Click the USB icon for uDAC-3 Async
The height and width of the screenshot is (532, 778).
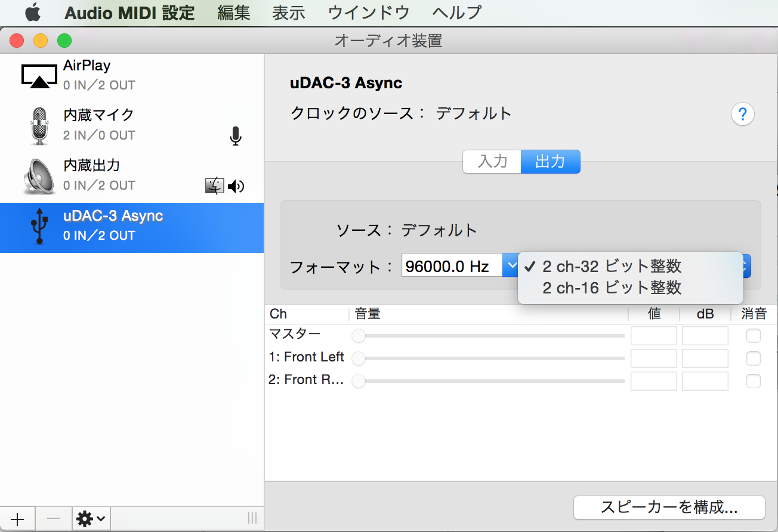click(x=39, y=226)
